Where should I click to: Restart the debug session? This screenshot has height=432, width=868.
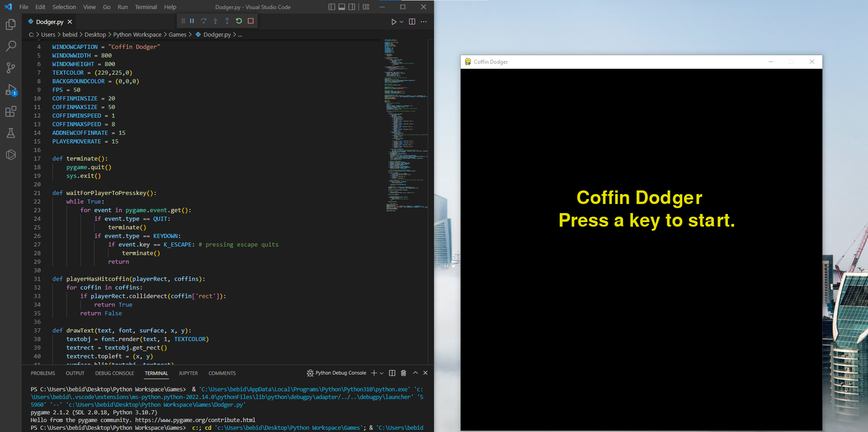click(239, 21)
